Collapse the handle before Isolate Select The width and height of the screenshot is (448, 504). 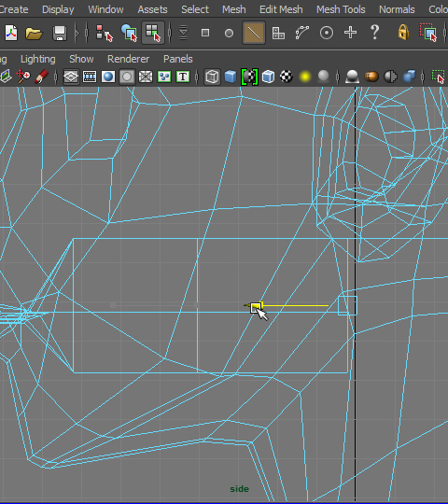[x=422, y=77]
